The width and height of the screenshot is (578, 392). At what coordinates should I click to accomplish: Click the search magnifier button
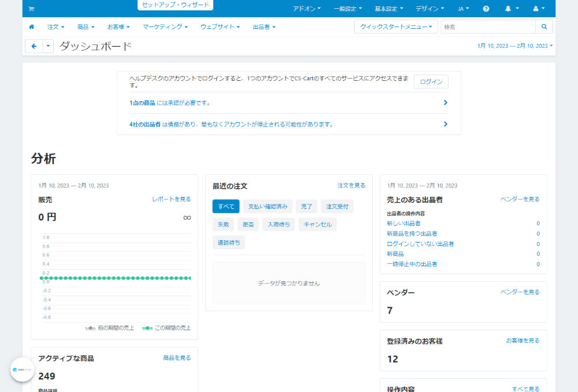[x=544, y=27]
